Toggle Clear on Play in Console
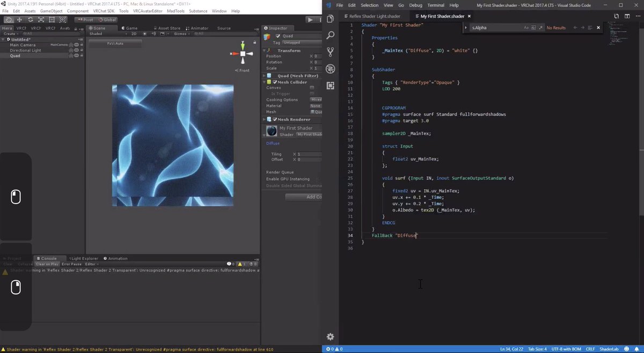 [47, 264]
